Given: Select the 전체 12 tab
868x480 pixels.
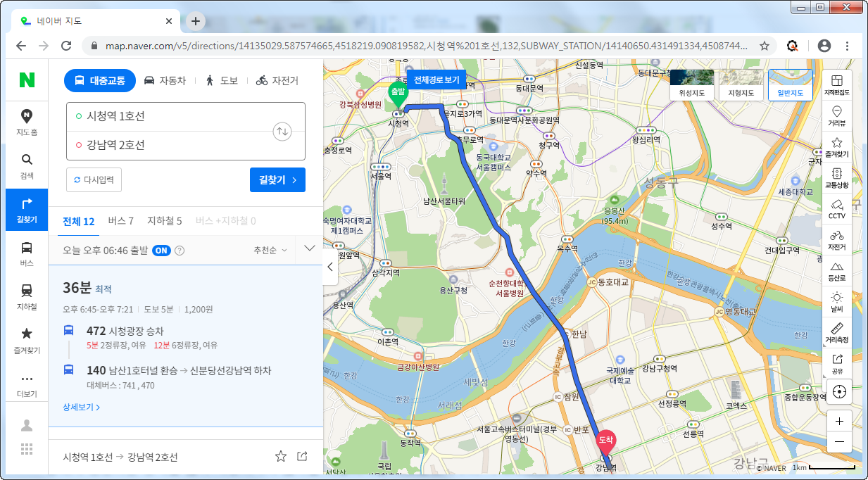Looking at the screenshot, I should pyautogui.click(x=79, y=221).
